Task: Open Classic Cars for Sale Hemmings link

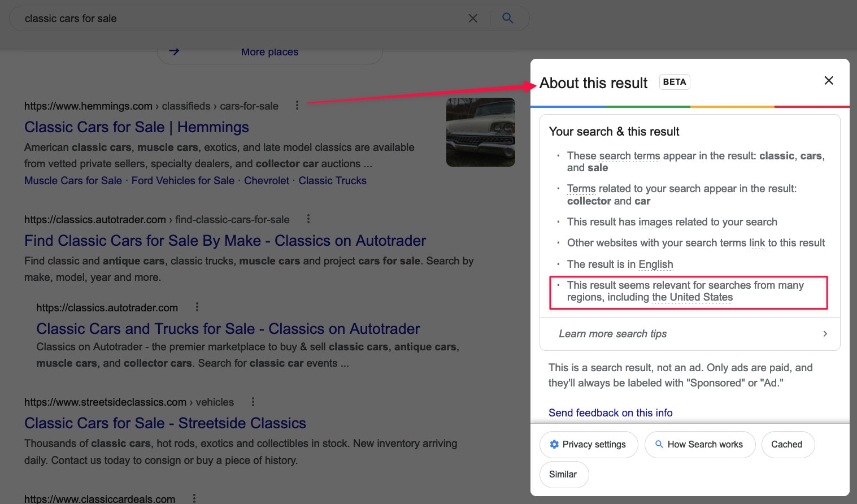Action: [136, 127]
